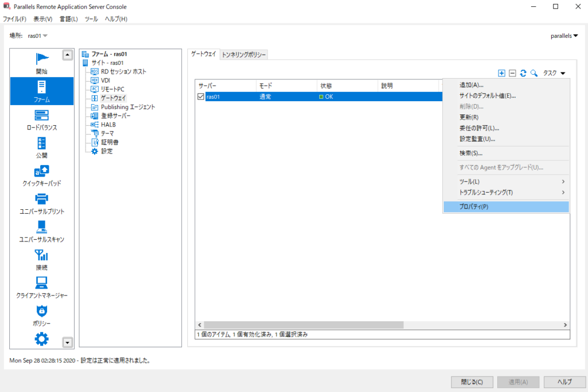Click the 適用(A) button

coord(519,382)
